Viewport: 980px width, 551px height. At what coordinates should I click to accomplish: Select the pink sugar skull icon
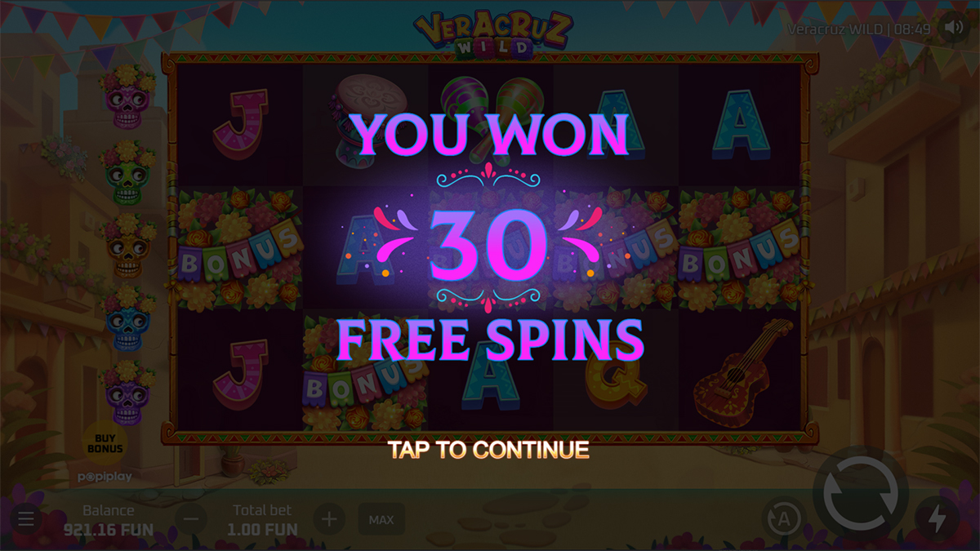128,97
